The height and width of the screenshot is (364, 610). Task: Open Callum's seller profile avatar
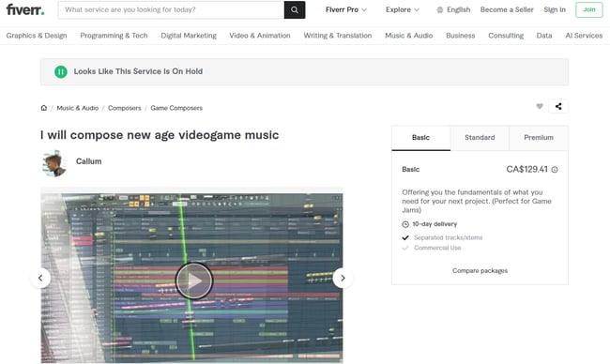tap(54, 163)
